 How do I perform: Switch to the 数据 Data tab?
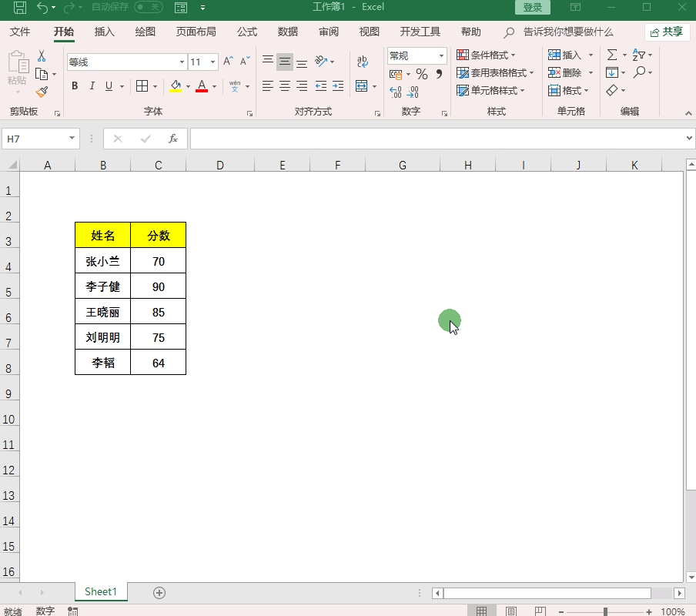(288, 32)
